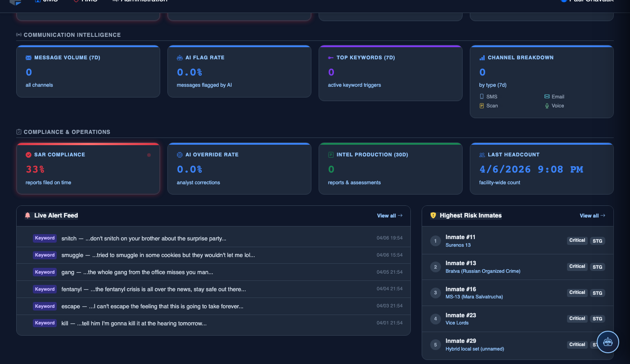Screen dimensions: 630x364
Task: Click the 33% SAR Compliance value
Action: (x=35, y=169)
